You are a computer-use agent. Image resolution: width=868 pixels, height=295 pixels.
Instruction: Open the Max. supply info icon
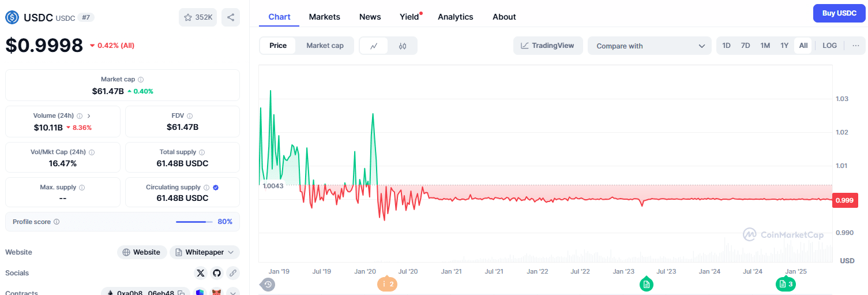click(82, 188)
